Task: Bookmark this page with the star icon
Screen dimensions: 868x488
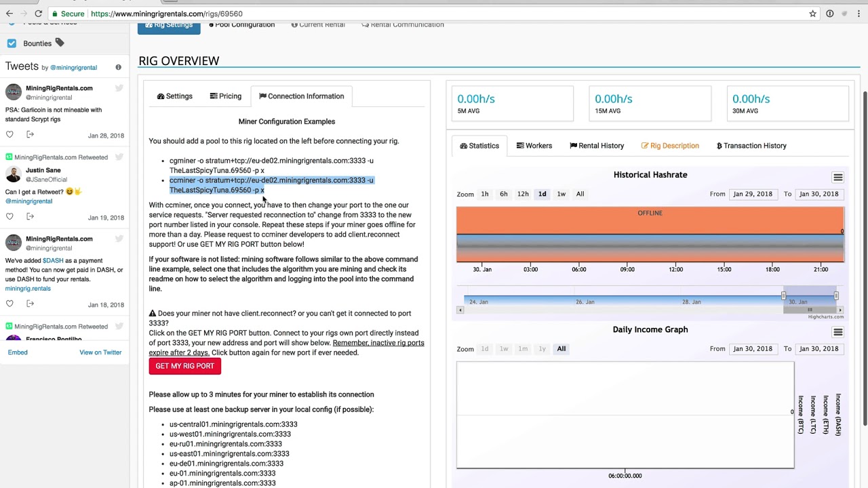Action: (x=812, y=14)
